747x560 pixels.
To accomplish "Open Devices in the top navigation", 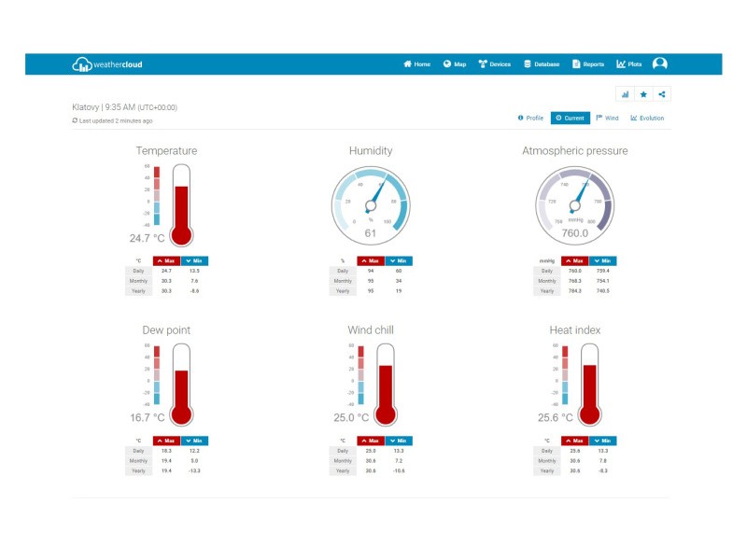I will pyautogui.click(x=494, y=64).
